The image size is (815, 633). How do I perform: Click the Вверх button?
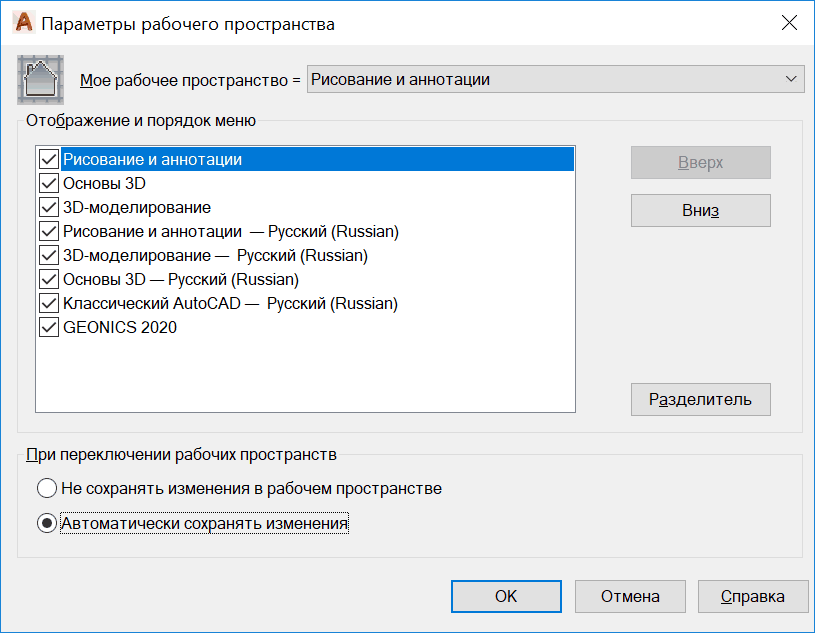(700, 163)
